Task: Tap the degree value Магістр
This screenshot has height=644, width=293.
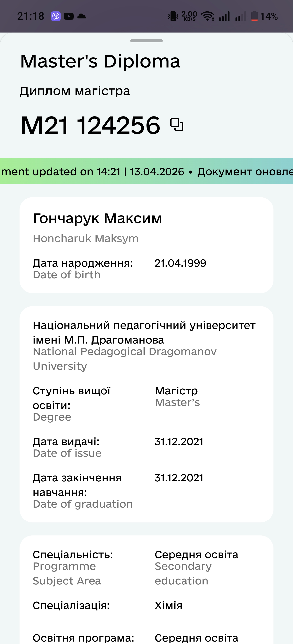Action: [x=176, y=391]
